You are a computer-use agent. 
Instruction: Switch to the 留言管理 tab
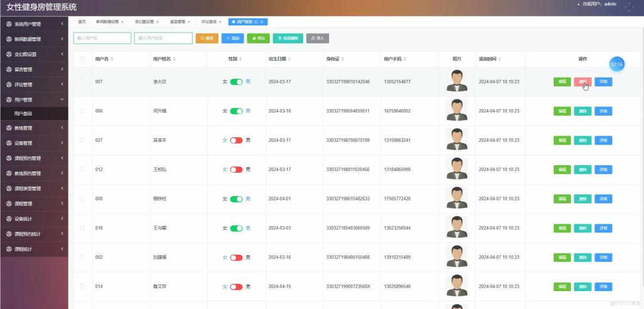pyautogui.click(x=180, y=22)
